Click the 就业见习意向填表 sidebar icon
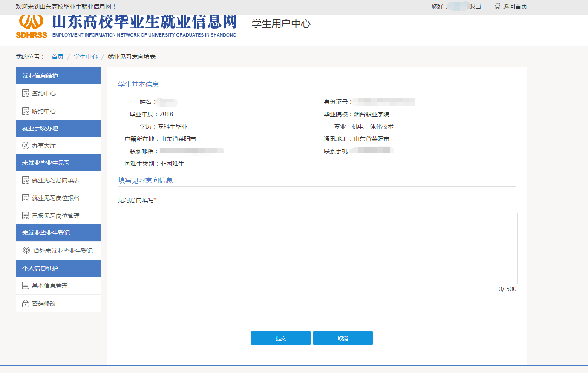 tap(26, 180)
